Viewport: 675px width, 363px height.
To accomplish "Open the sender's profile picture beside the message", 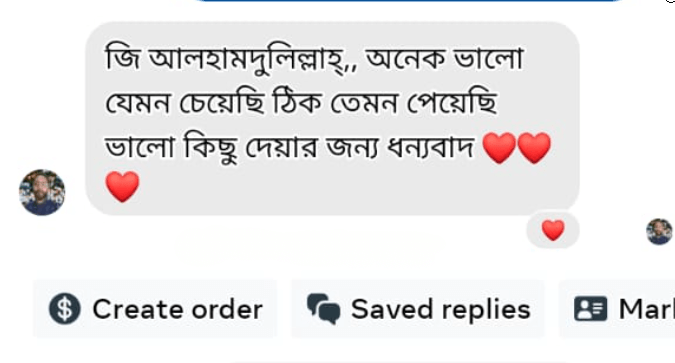I will (x=42, y=192).
